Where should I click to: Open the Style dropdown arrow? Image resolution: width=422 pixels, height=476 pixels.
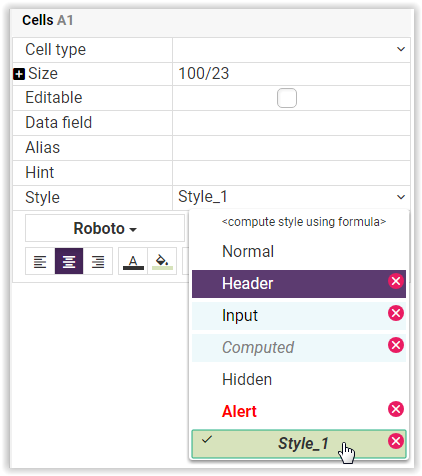coord(401,197)
